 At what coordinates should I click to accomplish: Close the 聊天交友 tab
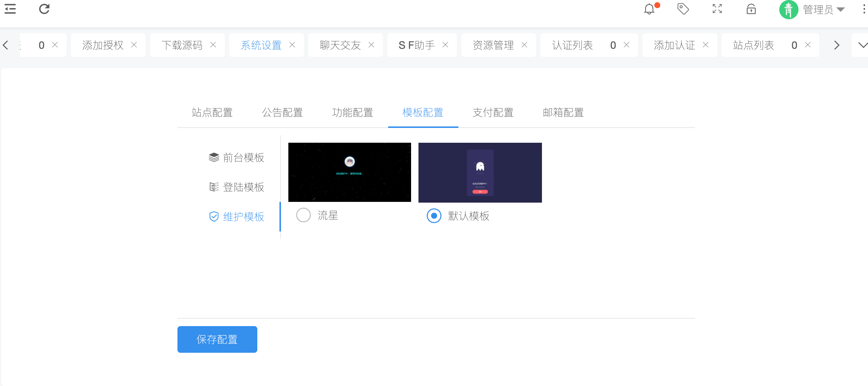pyautogui.click(x=372, y=45)
